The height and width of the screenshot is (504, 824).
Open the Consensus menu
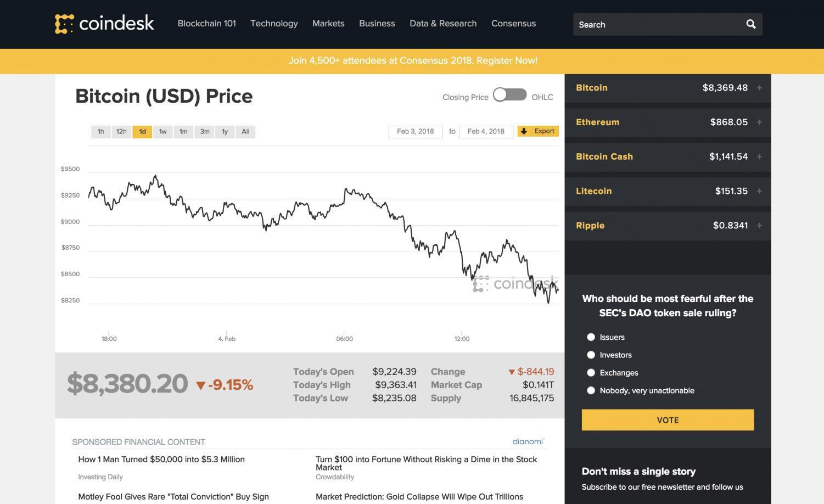click(513, 24)
